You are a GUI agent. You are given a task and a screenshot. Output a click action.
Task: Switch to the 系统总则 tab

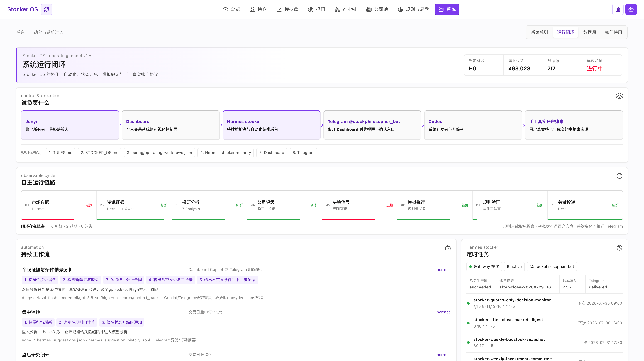[x=540, y=32]
